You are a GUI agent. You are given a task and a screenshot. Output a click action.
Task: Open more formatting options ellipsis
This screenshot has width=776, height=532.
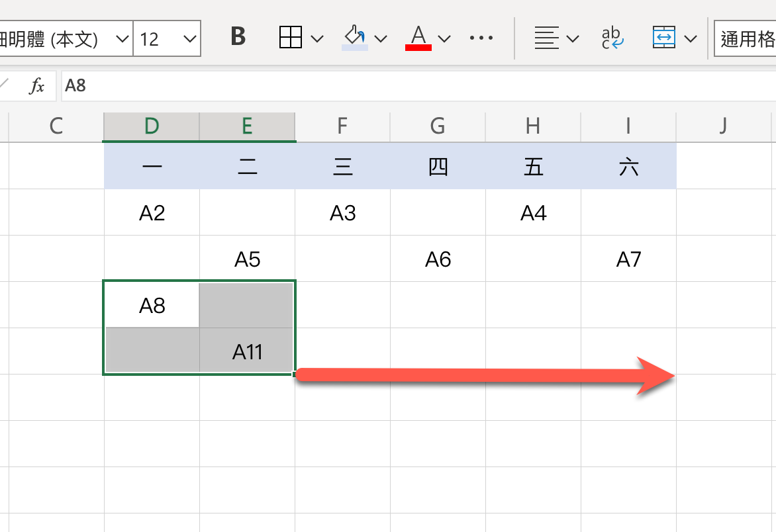point(481,38)
